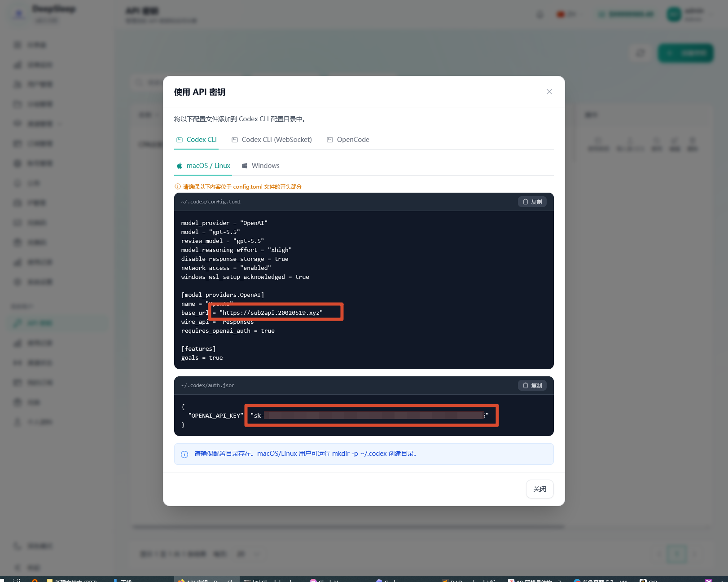Click the windows_wsl_setup_acknowledged = true line
This screenshot has width=728, height=582.
(x=245, y=277)
